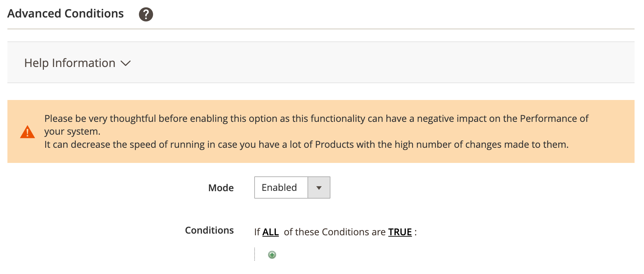
Task: Select the alert icon in the performance warning
Action: (x=28, y=132)
